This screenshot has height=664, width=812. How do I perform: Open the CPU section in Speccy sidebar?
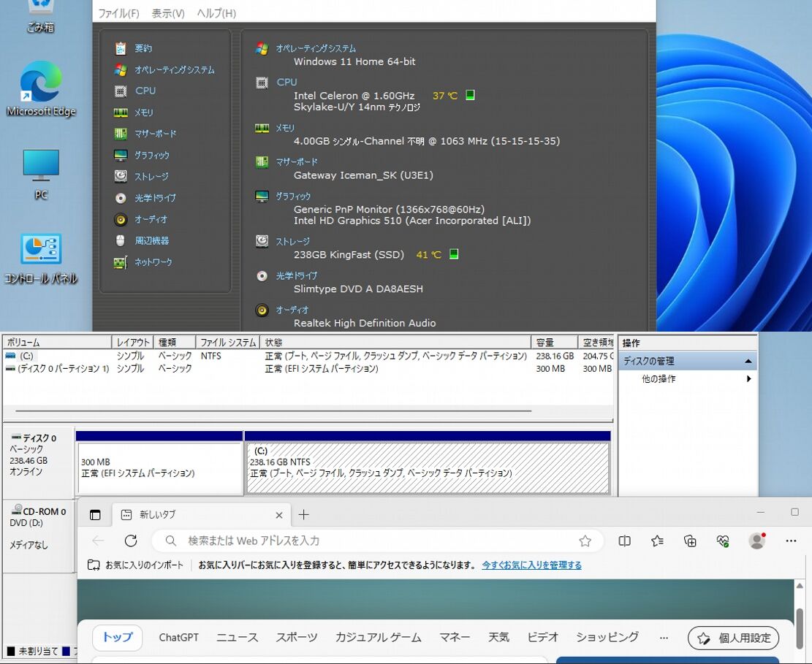click(x=145, y=91)
